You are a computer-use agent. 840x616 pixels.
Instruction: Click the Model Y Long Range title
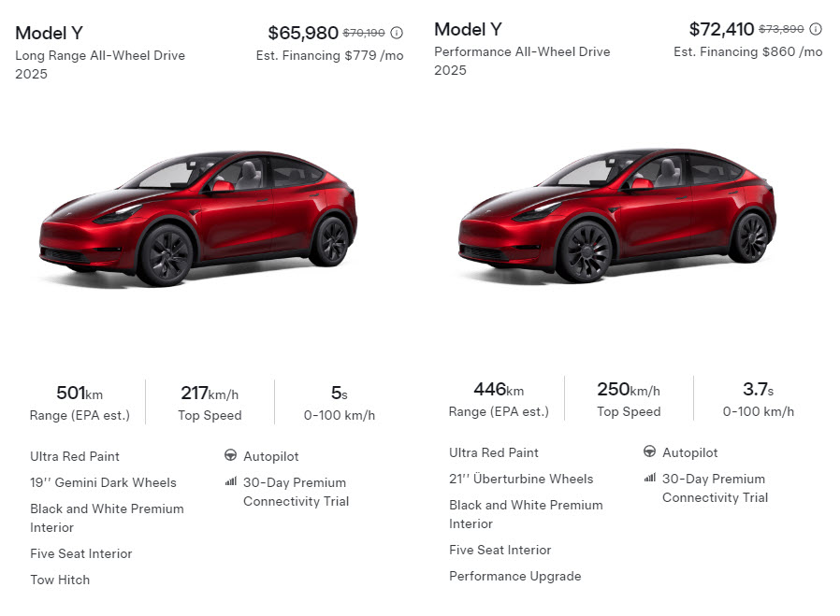(49, 33)
